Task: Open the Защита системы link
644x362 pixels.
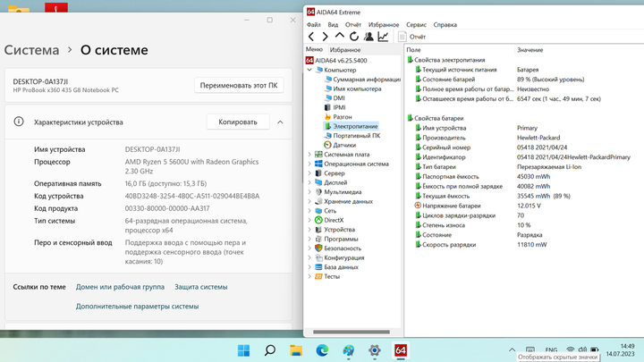Action: click(201, 287)
